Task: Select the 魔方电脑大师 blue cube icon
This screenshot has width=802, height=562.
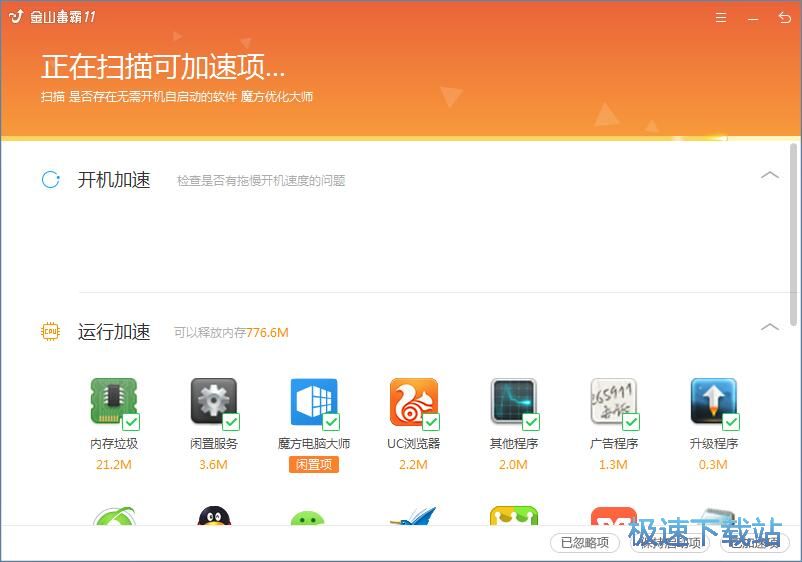Action: coord(314,401)
